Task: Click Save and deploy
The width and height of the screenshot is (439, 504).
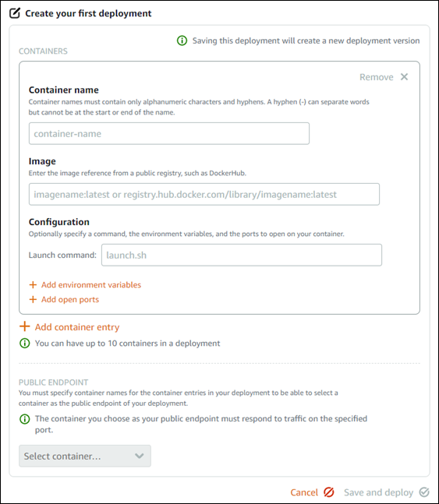Action: (x=378, y=492)
